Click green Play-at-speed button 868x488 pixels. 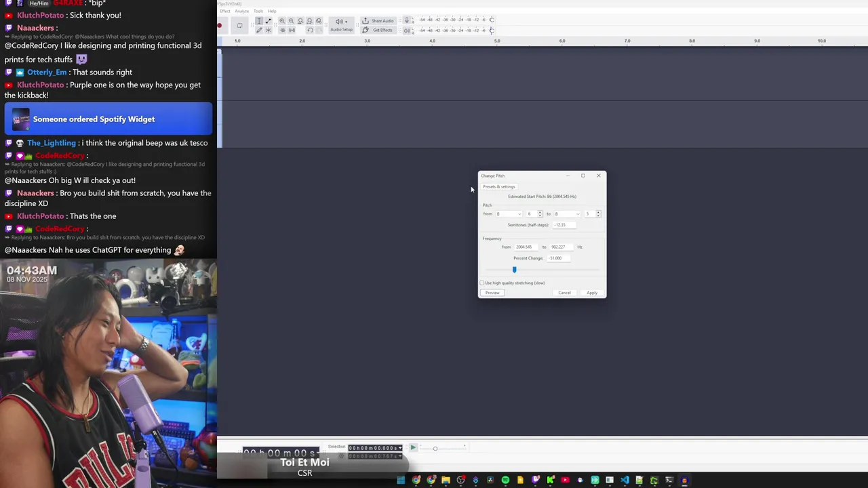click(413, 448)
